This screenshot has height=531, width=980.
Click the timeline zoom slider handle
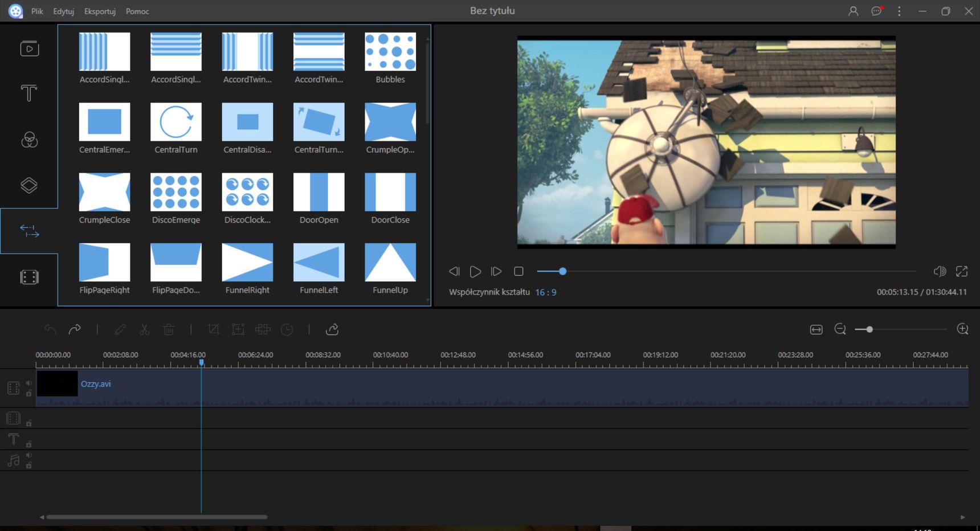point(869,329)
